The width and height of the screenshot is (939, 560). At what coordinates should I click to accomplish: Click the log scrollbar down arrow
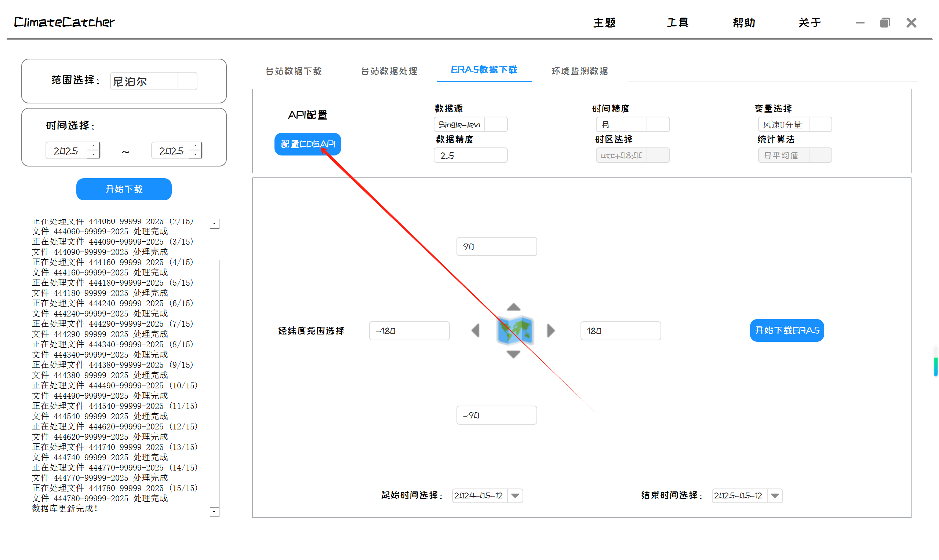click(214, 512)
